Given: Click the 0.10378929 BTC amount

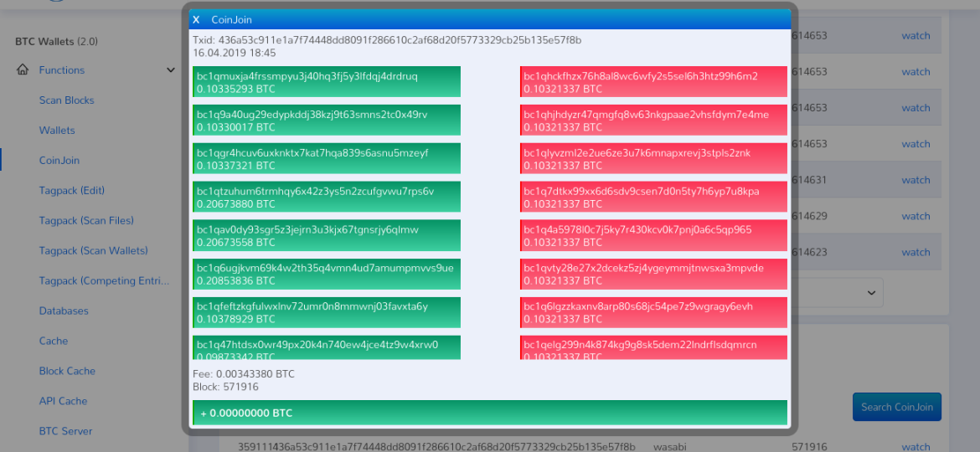Looking at the screenshot, I should coord(235,319).
